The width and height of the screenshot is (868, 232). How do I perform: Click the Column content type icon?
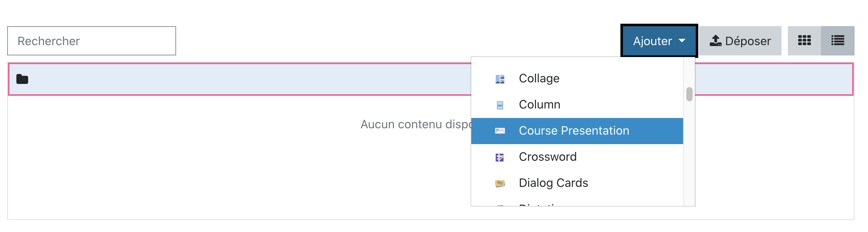500,105
